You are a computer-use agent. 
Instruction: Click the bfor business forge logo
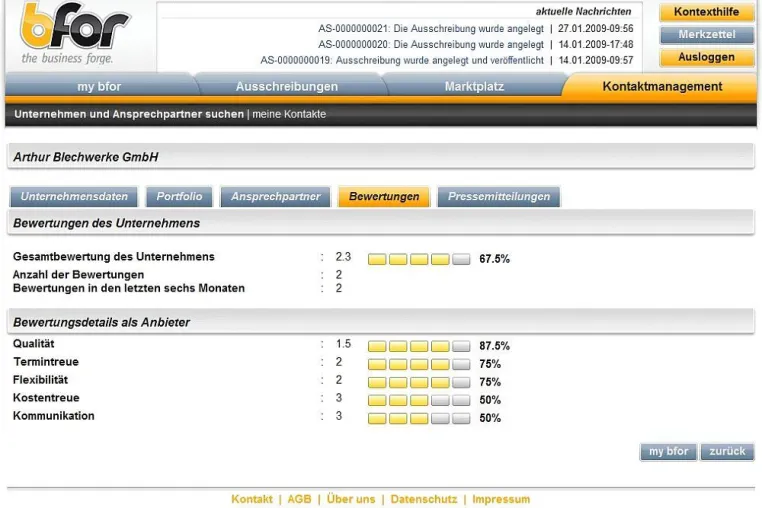click(x=74, y=33)
